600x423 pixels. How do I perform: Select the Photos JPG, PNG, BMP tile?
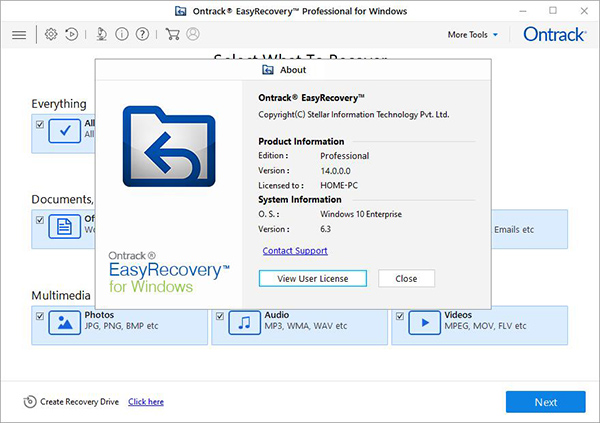pyautogui.click(x=120, y=325)
